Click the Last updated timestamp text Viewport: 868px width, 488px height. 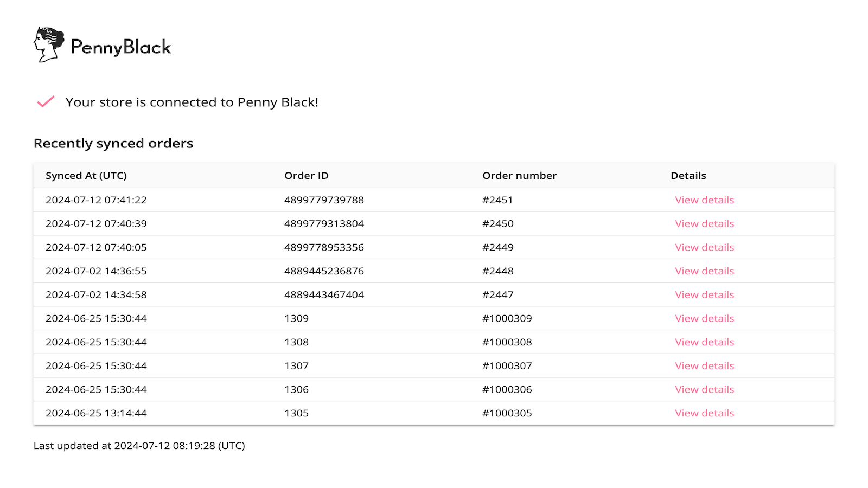click(139, 445)
